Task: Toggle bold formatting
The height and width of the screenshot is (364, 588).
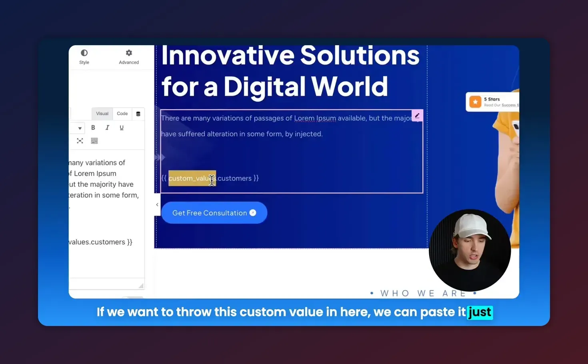Action: point(93,128)
